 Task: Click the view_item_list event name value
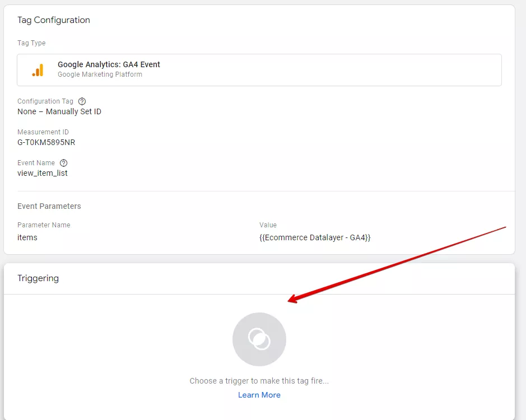tap(42, 173)
